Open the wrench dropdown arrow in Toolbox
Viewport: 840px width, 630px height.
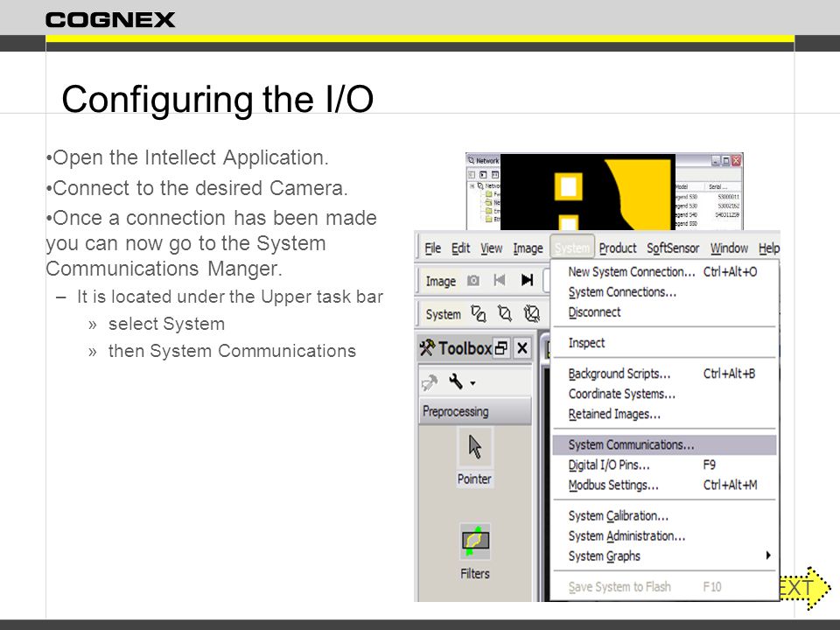[473, 383]
